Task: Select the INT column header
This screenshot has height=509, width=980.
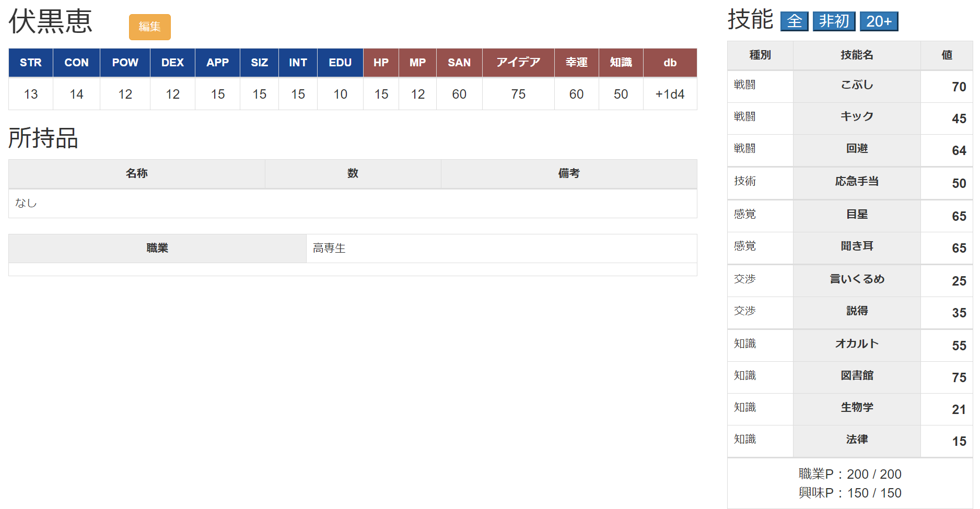Action: click(298, 63)
